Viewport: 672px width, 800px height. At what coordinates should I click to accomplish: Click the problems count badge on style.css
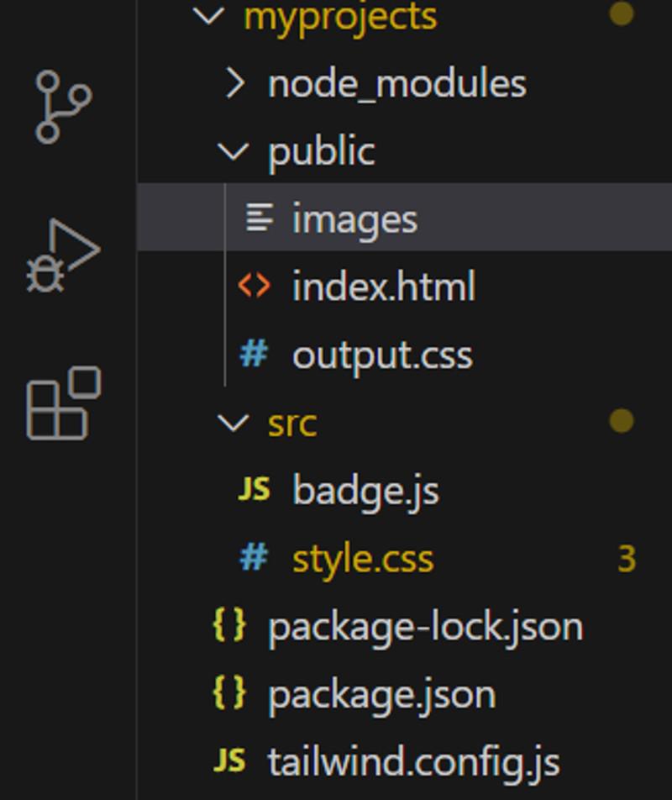[x=626, y=558]
